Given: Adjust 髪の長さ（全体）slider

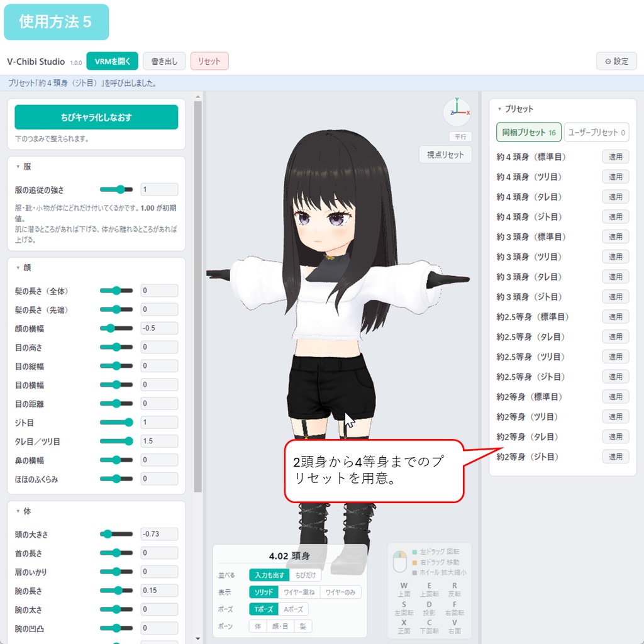Looking at the screenshot, I should tap(116, 291).
